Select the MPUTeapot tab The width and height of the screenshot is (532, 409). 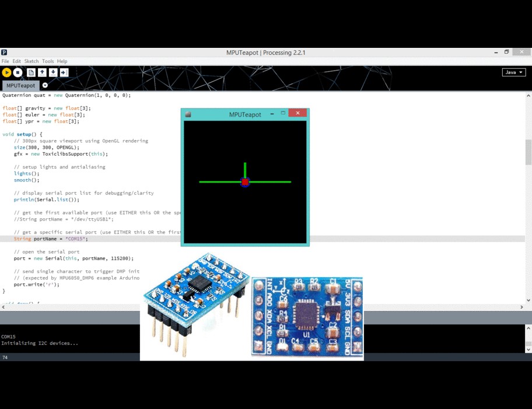coord(20,85)
